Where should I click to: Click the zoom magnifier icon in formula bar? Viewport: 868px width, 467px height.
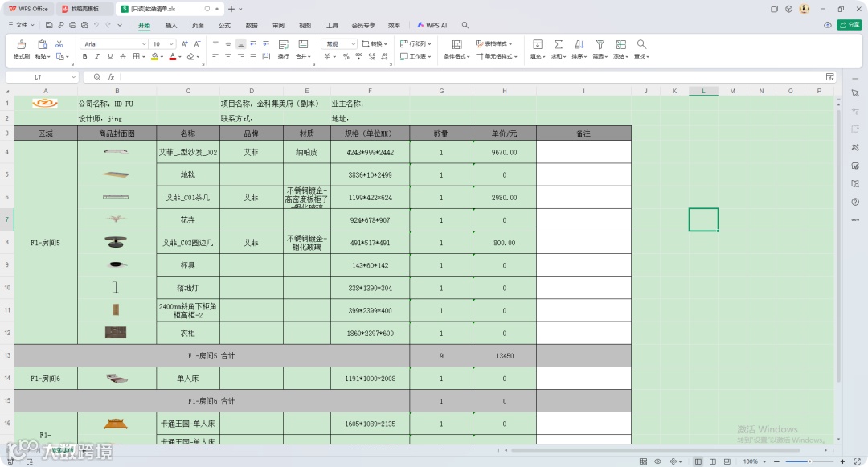97,77
